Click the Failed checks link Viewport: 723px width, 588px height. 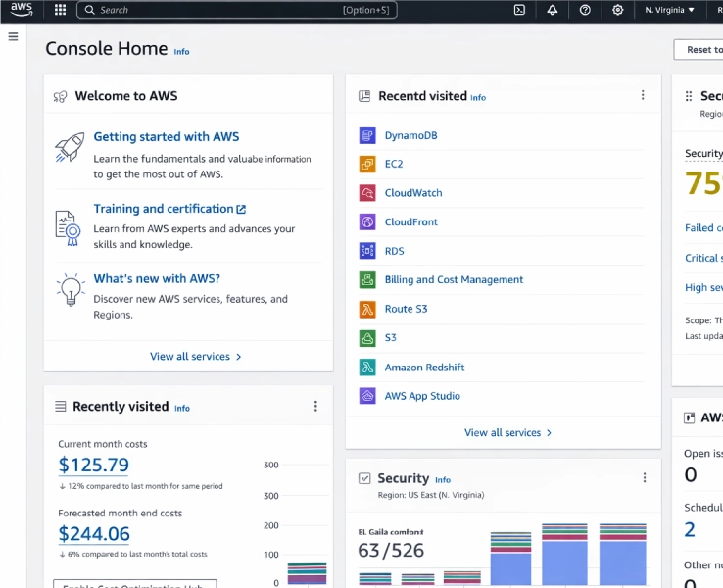point(703,227)
